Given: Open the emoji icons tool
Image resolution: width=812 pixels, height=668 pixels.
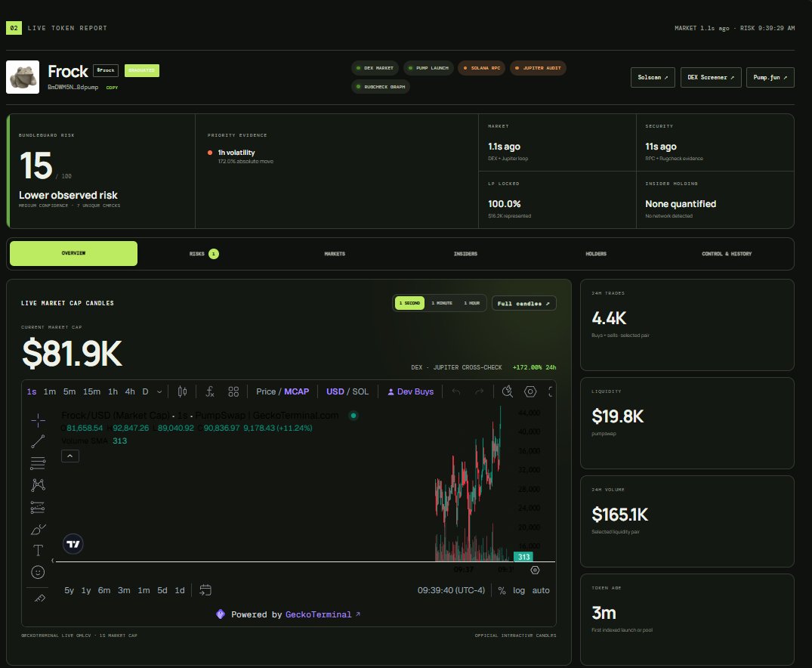Looking at the screenshot, I should 38,572.
